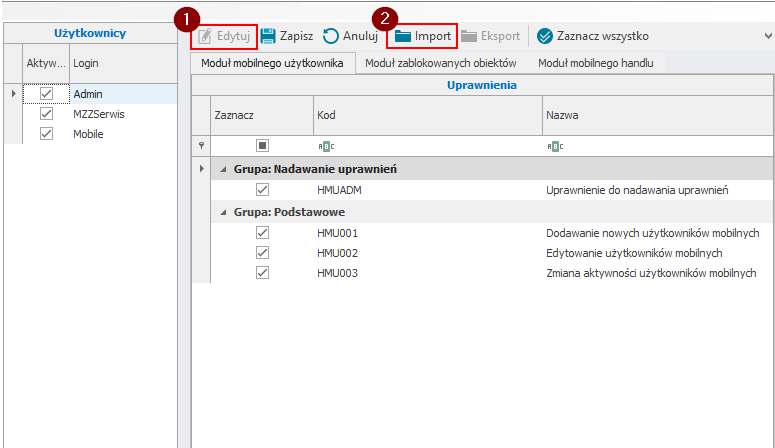This screenshot has width=775, height=448.
Task: Click the Eksport folder icon
Action: 469,37
